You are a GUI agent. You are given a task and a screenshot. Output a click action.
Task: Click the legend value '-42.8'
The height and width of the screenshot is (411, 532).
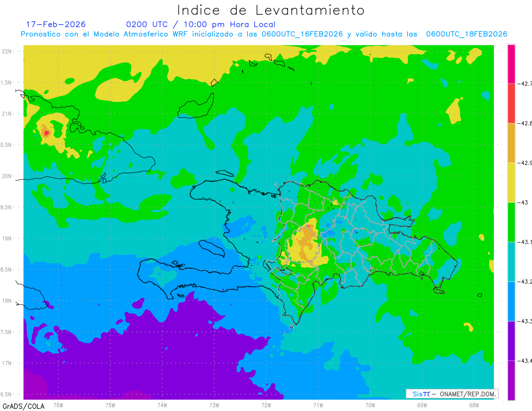click(525, 123)
